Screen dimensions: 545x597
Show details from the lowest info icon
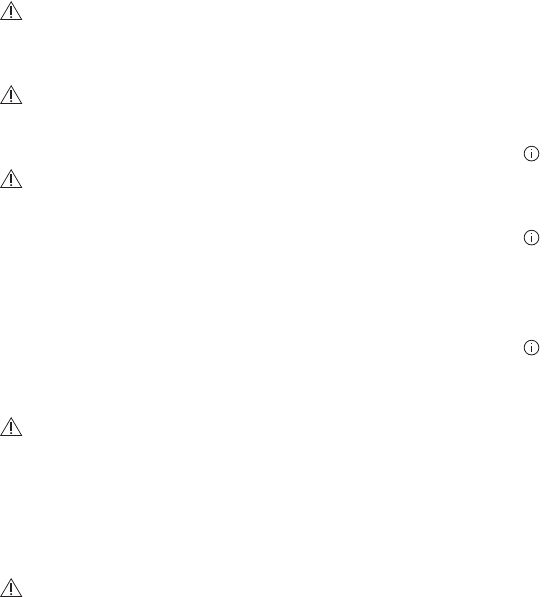click(531, 348)
